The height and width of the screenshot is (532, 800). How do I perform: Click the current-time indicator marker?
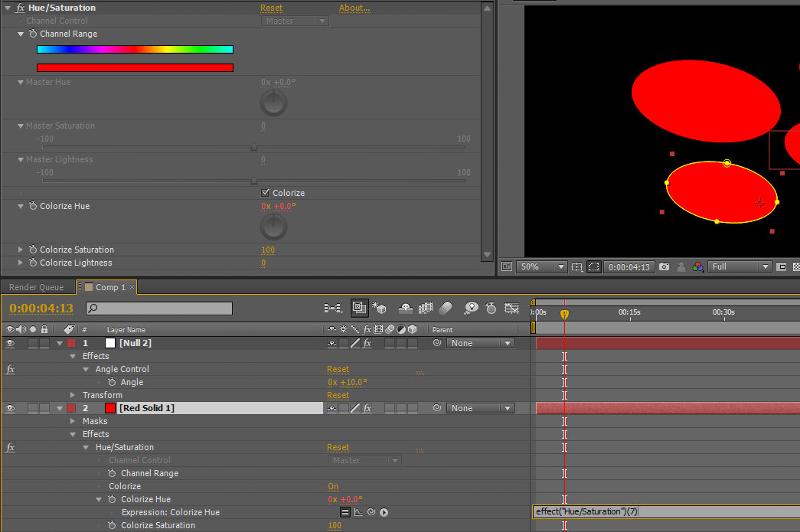(564, 314)
